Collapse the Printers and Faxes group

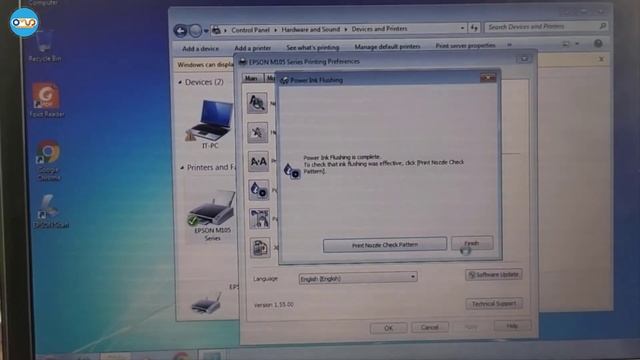click(182, 168)
